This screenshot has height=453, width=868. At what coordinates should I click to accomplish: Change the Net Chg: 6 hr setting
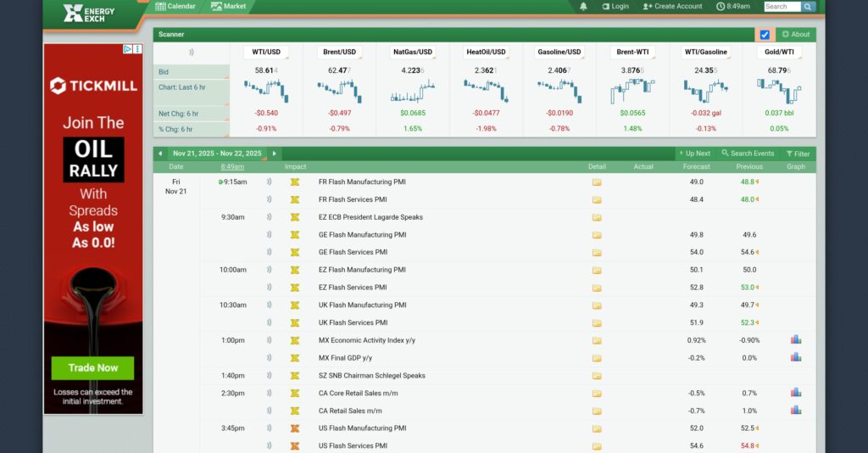pyautogui.click(x=192, y=114)
